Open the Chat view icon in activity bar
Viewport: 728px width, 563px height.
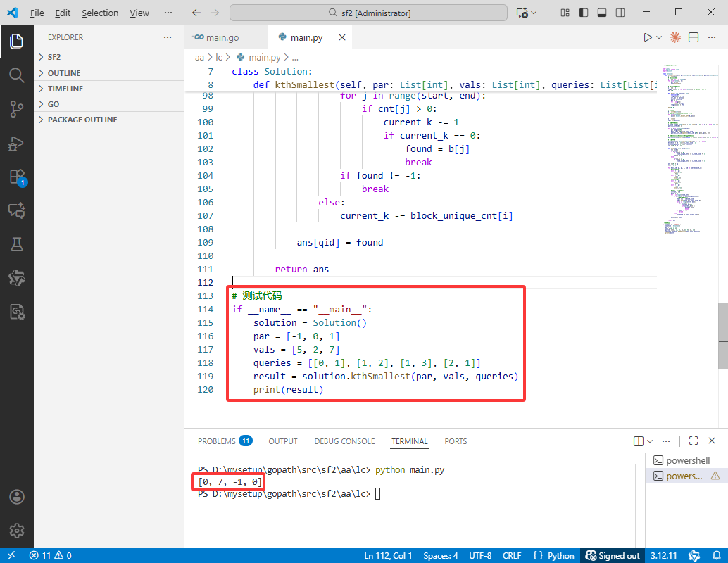click(x=17, y=210)
